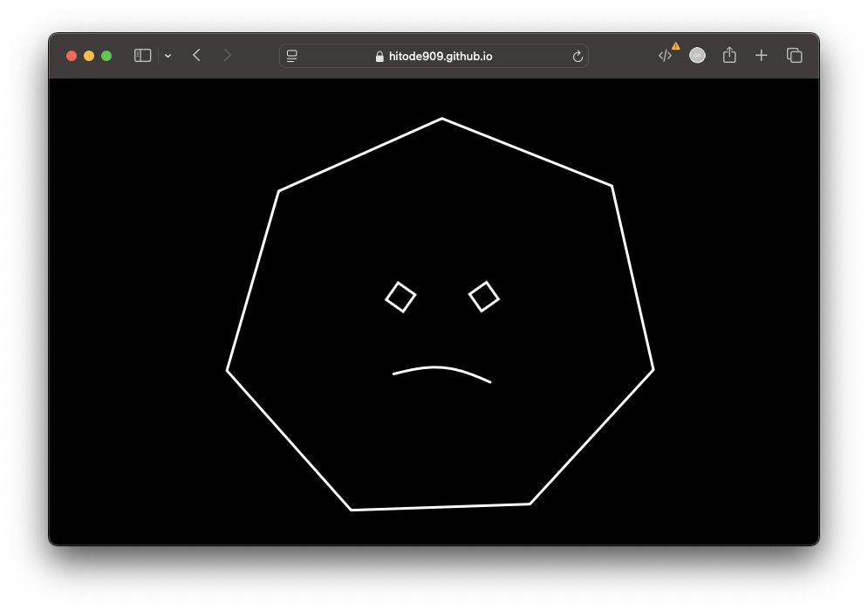Click the right diamond eye
Viewport: 868px width, 610px height.
click(x=484, y=297)
